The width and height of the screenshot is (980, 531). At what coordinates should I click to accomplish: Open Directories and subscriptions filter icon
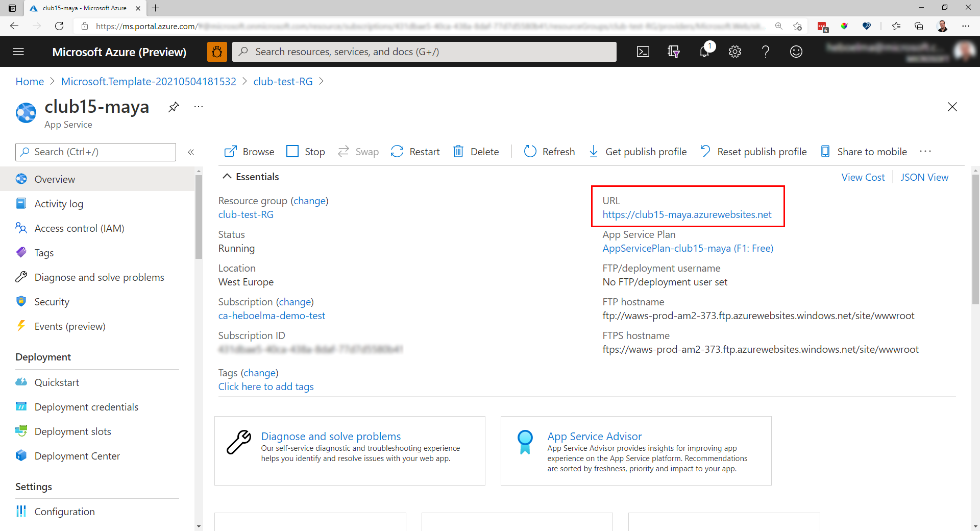click(x=674, y=52)
